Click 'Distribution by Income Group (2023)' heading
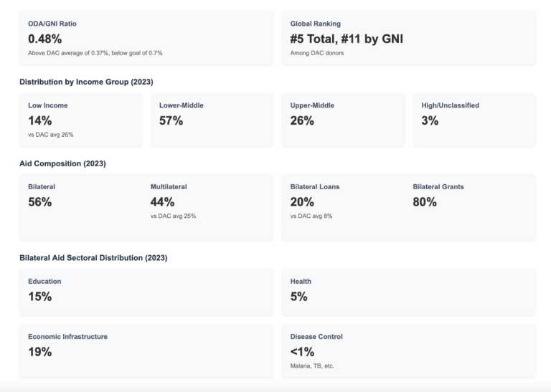 click(86, 82)
